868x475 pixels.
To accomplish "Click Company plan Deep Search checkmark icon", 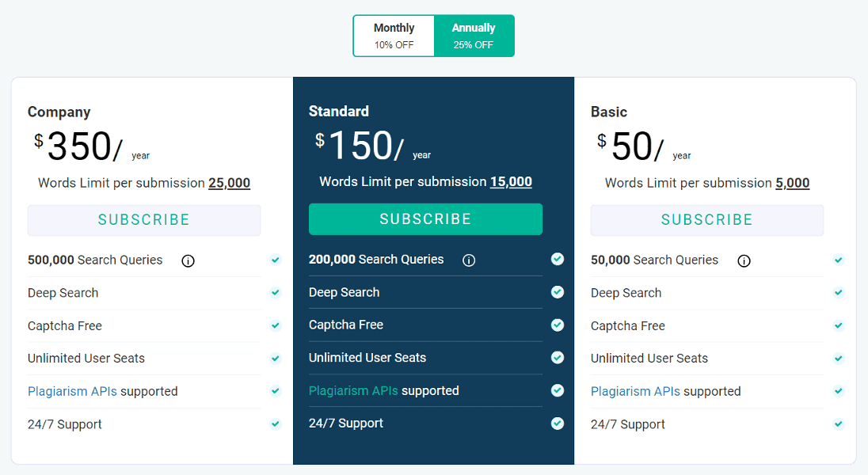I will tap(275, 293).
